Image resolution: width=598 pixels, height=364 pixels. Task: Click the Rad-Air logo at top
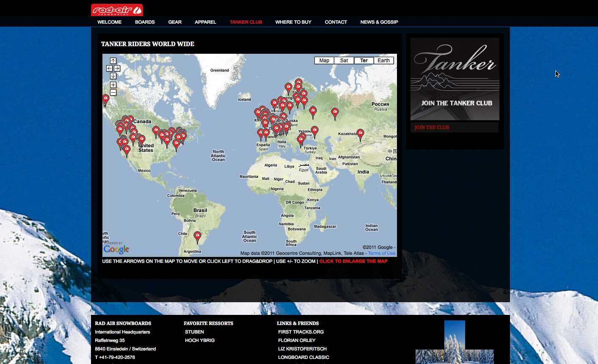click(x=117, y=10)
